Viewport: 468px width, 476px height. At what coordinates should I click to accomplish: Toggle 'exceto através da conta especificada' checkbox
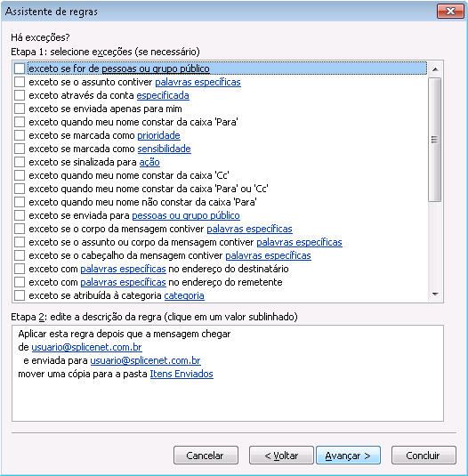click(20, 95)
